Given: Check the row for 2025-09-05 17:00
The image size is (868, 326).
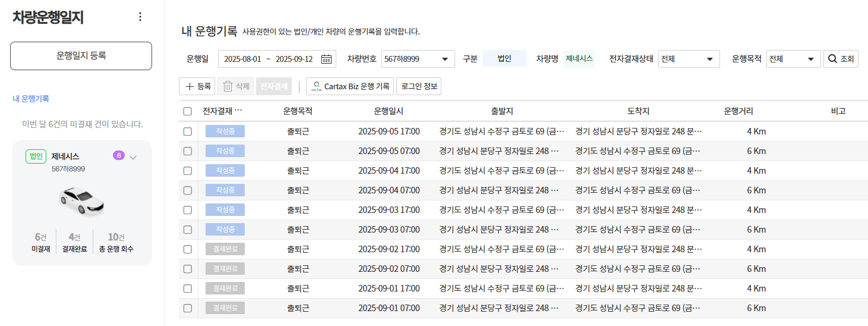Looking at the screenshot, I should point(188,131).
